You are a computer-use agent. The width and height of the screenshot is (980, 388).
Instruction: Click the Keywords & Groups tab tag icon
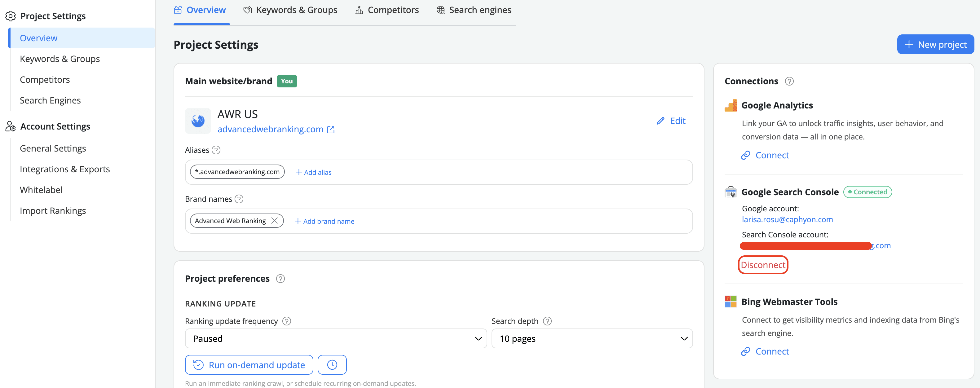coord(248,10)
